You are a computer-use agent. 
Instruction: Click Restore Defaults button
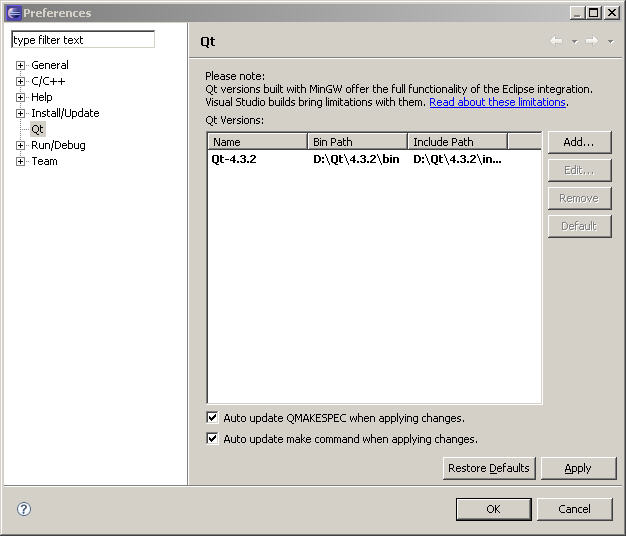(x=489, y=468)
